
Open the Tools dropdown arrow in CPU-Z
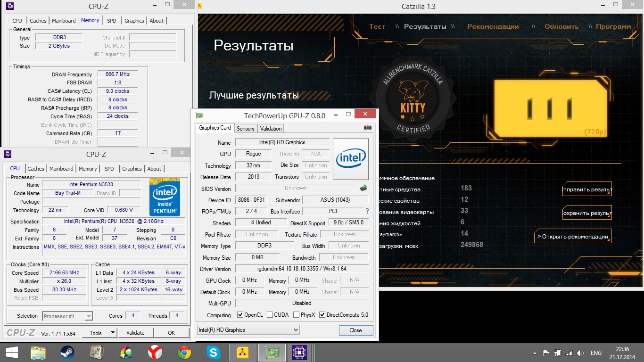click(113, 333)
